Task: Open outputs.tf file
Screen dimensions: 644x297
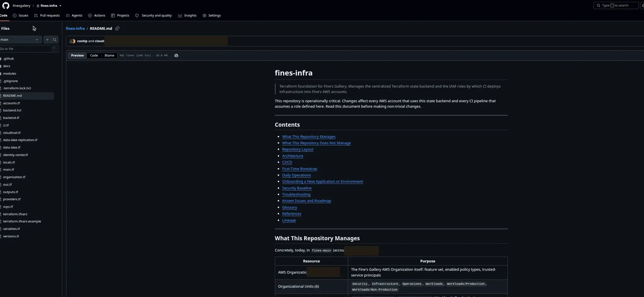Action: [x=10, y=192]
